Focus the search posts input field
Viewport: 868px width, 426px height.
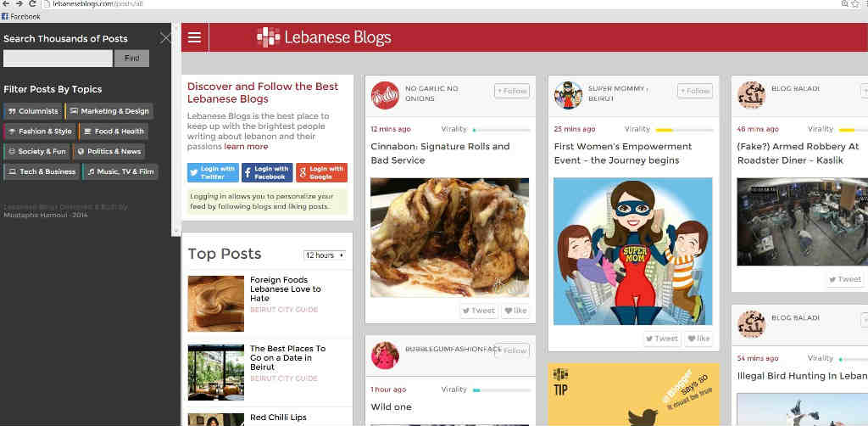58,59
